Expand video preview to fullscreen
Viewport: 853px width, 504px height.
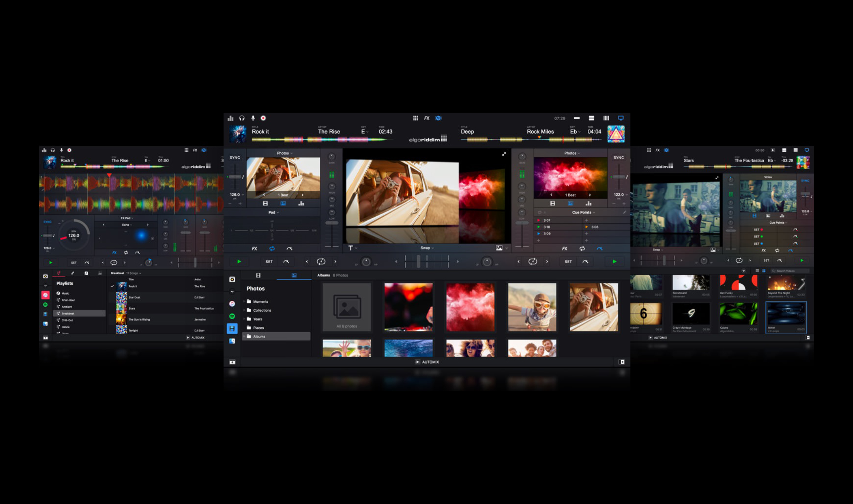[x=504, y=154]
